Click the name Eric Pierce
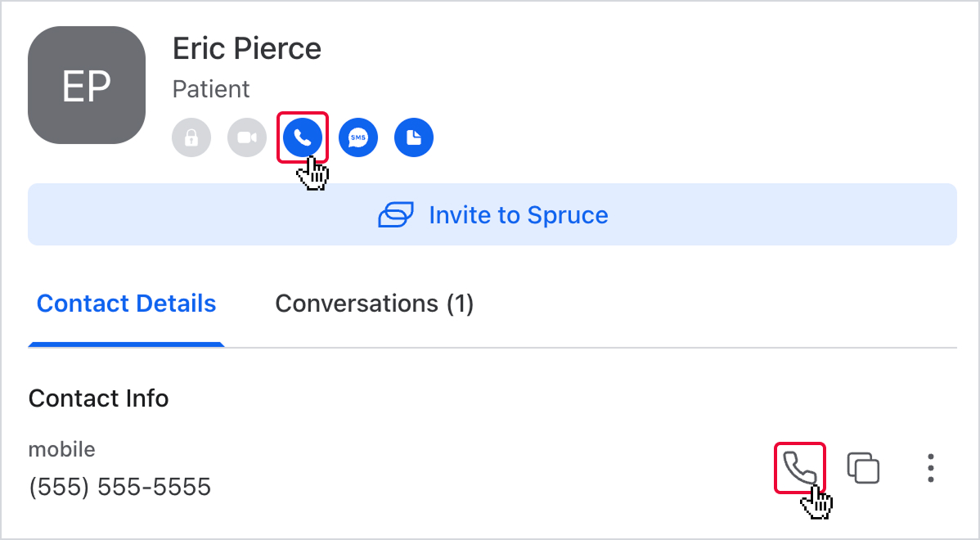 click(245, 48)
